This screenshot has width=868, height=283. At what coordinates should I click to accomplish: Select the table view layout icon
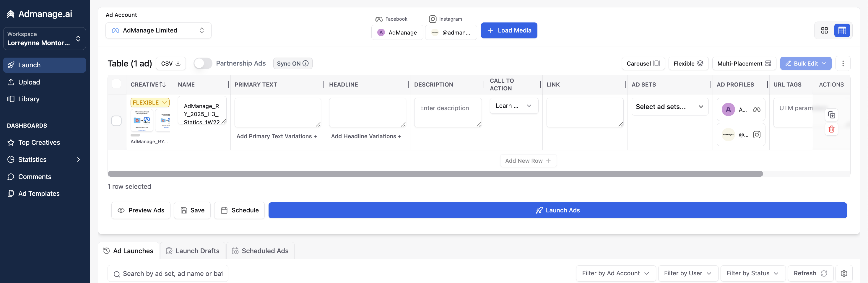[x=842, y=30]
